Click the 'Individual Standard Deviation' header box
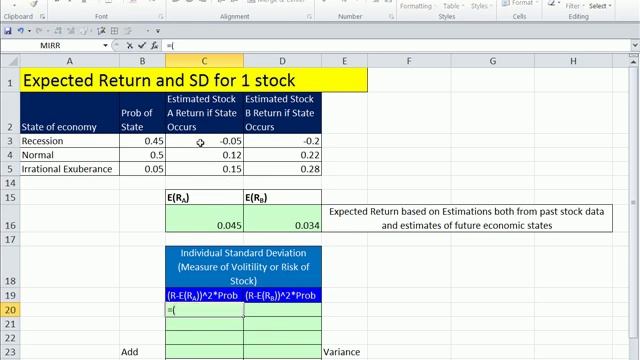The image size is (640, 360). [244, 267]
